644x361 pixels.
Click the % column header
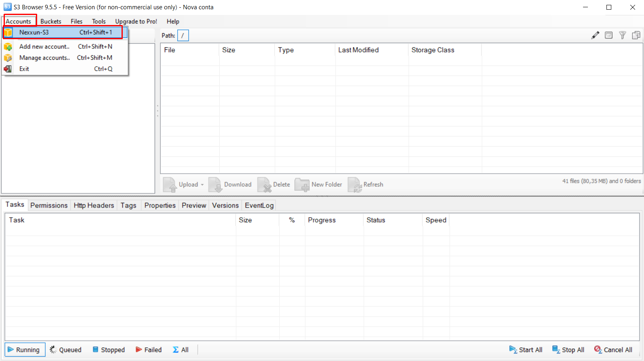pyautogui.click(x=292, y=220)
